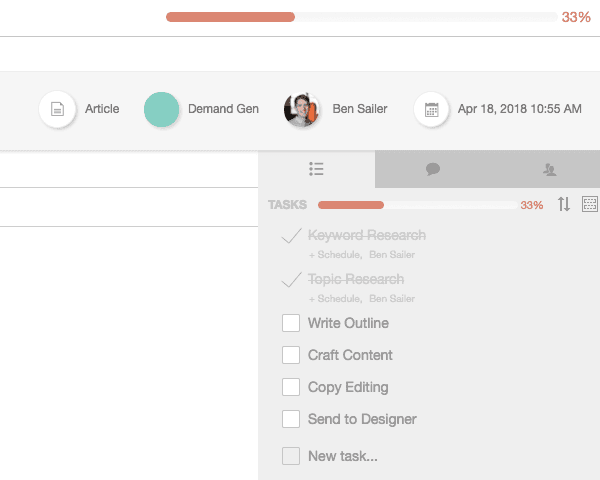600x480 pixels.
Task: Switch to the task list tab
Action: (x=316, y=169)
